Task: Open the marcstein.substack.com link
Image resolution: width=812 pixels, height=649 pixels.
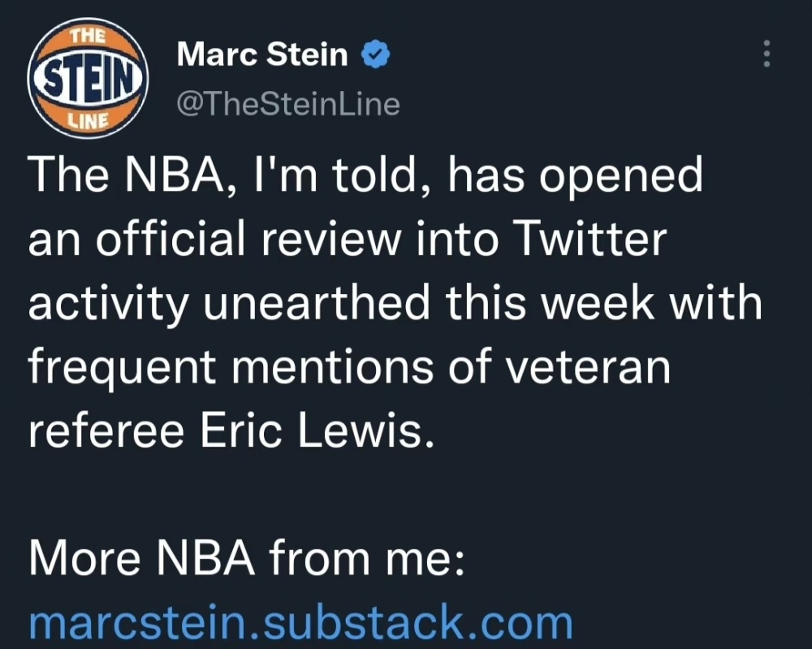Action: [x=301, y=622]
